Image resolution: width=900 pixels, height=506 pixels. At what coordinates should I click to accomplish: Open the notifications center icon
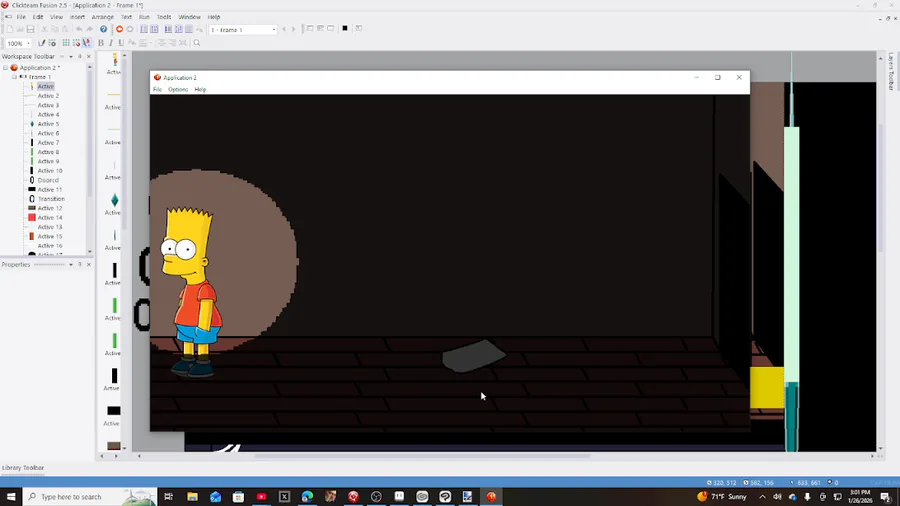pos(886,497)
